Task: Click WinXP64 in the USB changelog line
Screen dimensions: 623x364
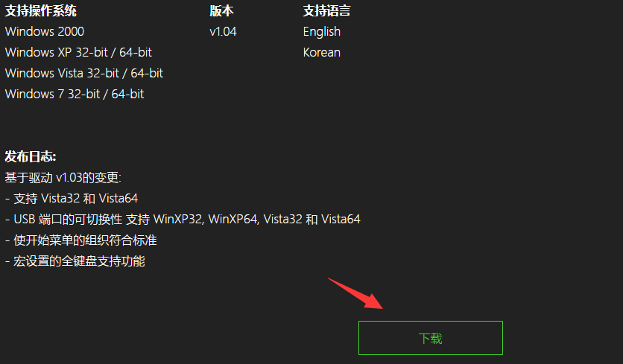Action: (x=233, y=219)
